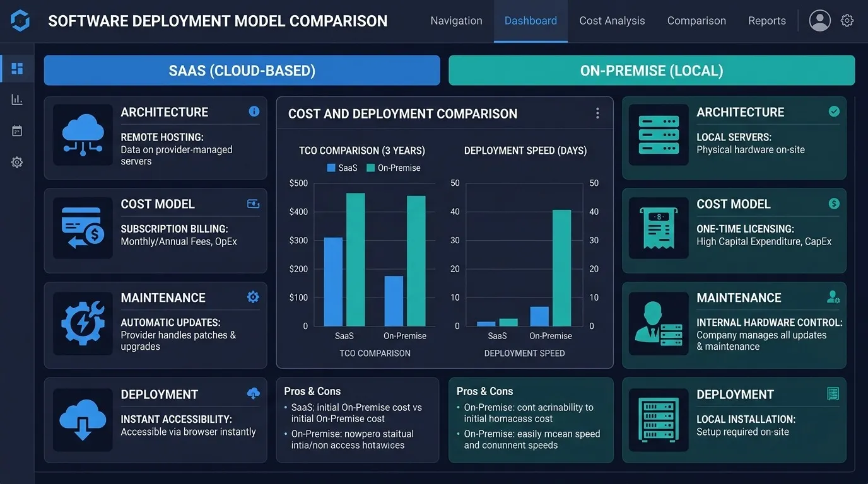Screen dimensions: 868x484
Task: Open settings via the header gear icon
Action: pyautogui.click(x=847, y=21)
